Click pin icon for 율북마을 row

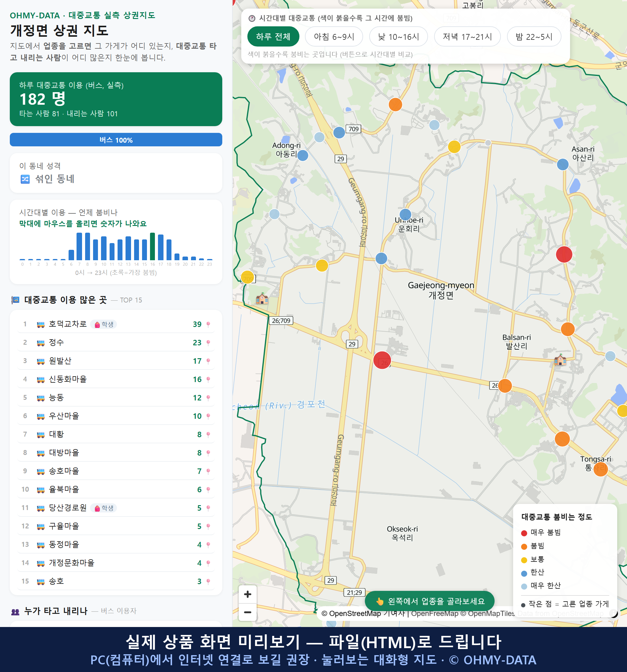pyautogui.click(x=208, y=490)
